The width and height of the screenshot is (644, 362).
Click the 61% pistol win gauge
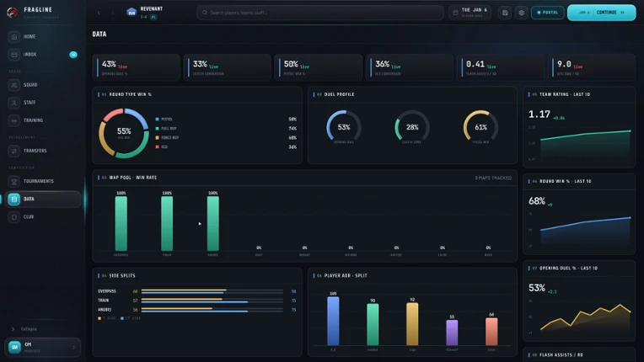pyautogui.click(x=480, y=126)
